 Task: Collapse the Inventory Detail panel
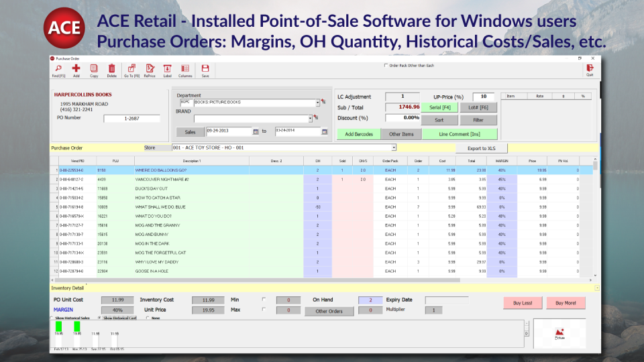pos(597,288)
